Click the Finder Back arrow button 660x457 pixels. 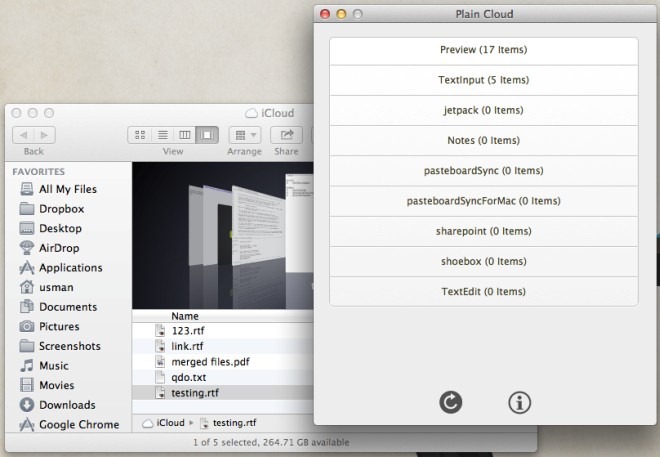tap(23, 134)
